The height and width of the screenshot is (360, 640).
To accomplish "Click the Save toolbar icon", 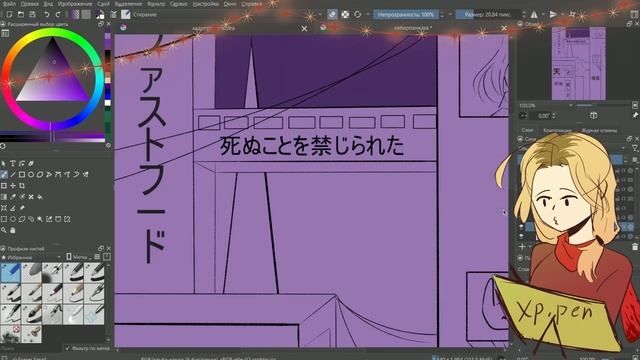I will pos(32,14).
